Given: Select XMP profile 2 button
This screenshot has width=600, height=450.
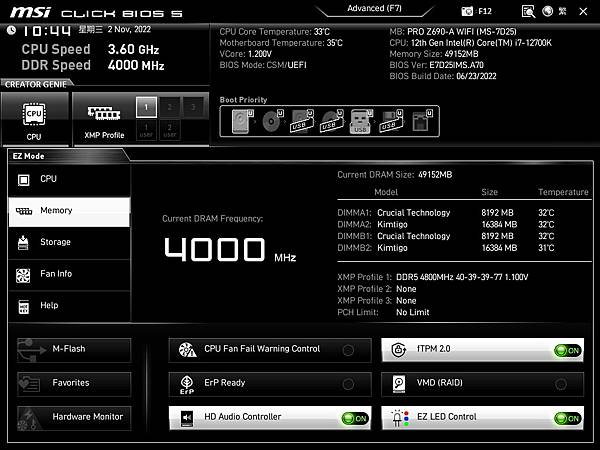Looking at the screenshot, I should click(170, 107).
